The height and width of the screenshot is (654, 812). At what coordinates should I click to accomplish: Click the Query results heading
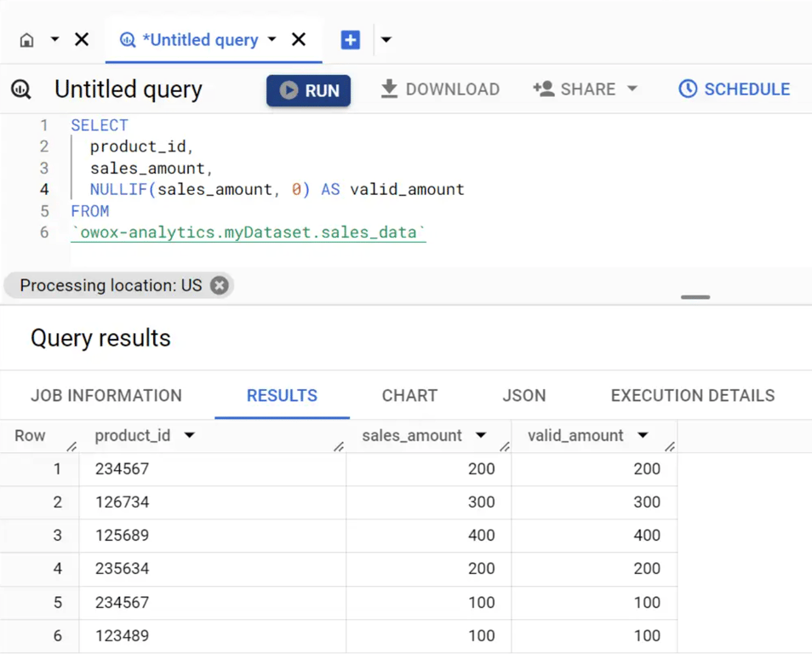coord(100,338)
